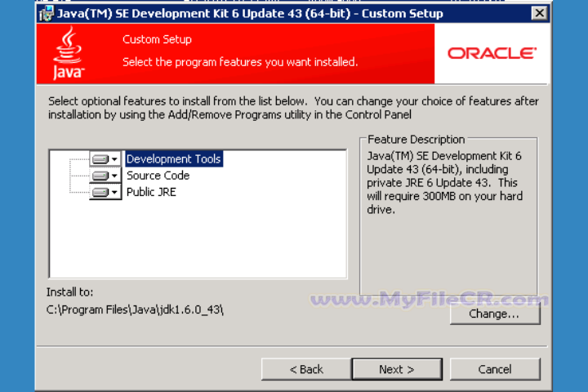The image size is (588, 392).
Task: Proceed with the Next > button
Action: (x=397, y=369)
